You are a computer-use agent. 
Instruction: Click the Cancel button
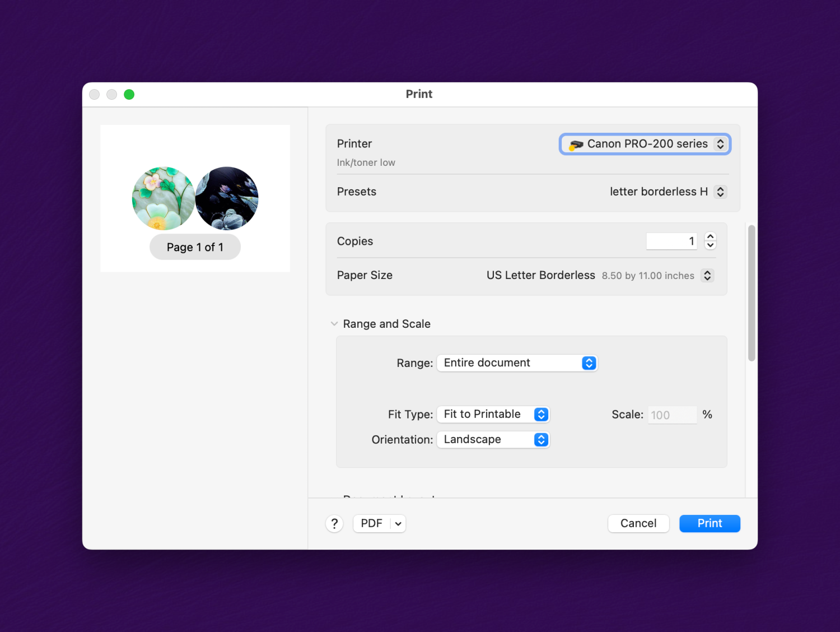click(638, 524)
